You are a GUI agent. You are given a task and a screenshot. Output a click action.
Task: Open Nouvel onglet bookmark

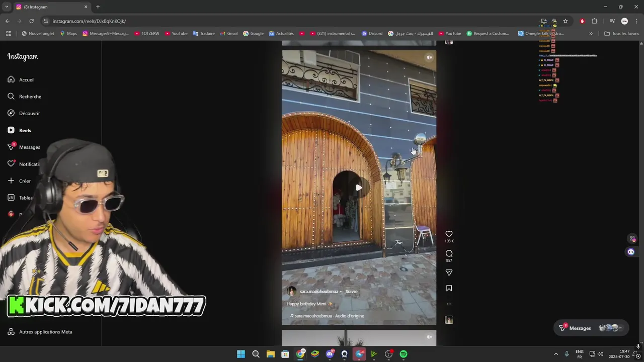38,34
